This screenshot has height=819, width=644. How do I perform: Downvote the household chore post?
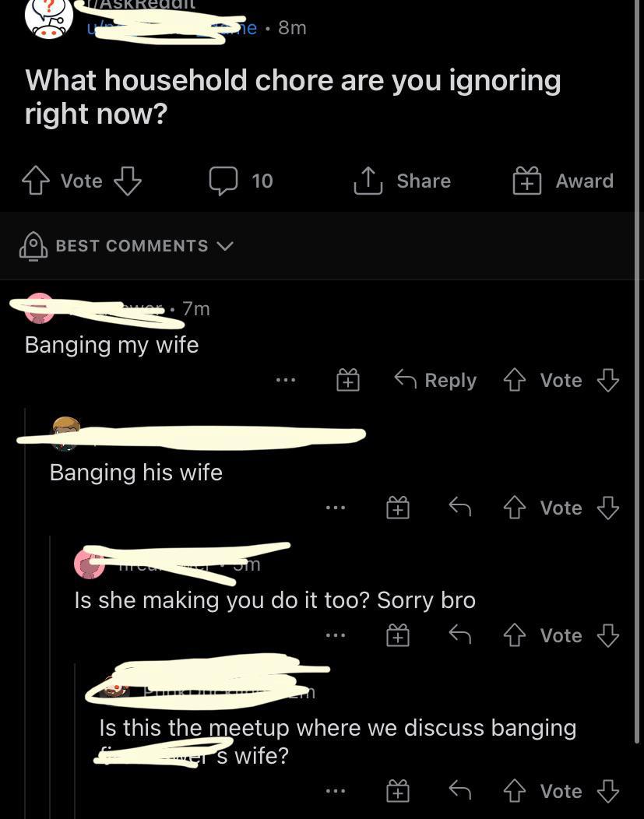(x=128, y=181)
